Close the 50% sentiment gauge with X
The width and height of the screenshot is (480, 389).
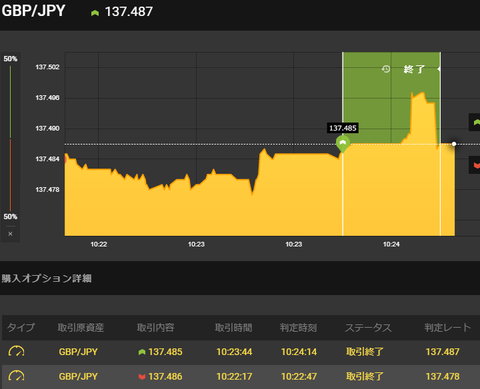[10, 234]
